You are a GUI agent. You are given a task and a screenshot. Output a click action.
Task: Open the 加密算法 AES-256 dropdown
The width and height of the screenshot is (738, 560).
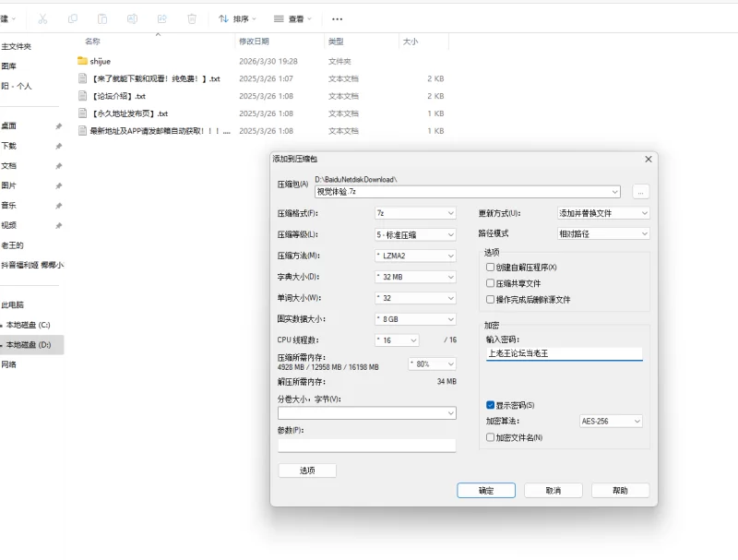pyautogui.click(x=610, y=422)
